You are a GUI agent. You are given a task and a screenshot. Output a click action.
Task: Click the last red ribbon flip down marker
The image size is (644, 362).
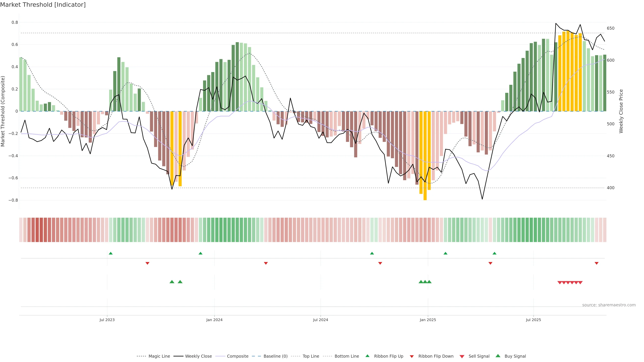pyautogui.click(x=597, y=263)
